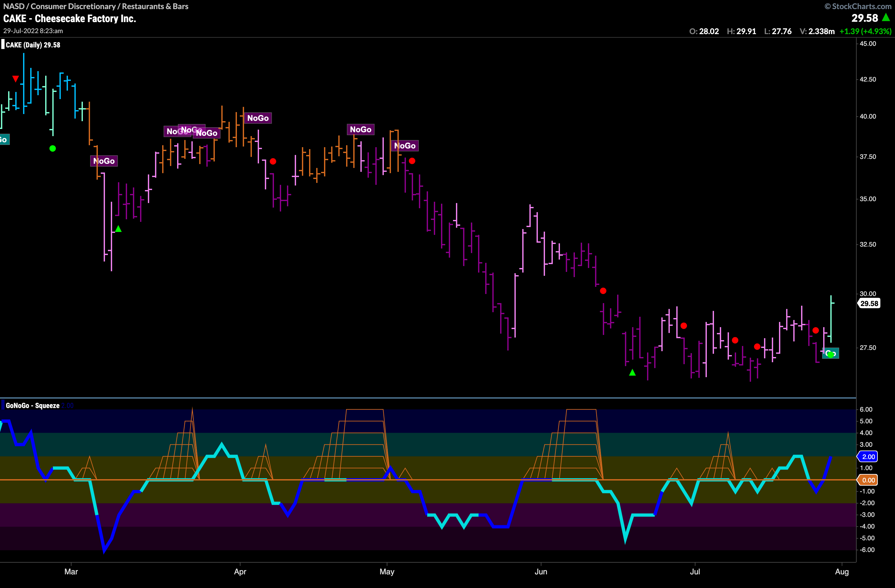The image size is (895, 588).
Task: Click the high value H: 29.91
Action: [x=742, y=31]
